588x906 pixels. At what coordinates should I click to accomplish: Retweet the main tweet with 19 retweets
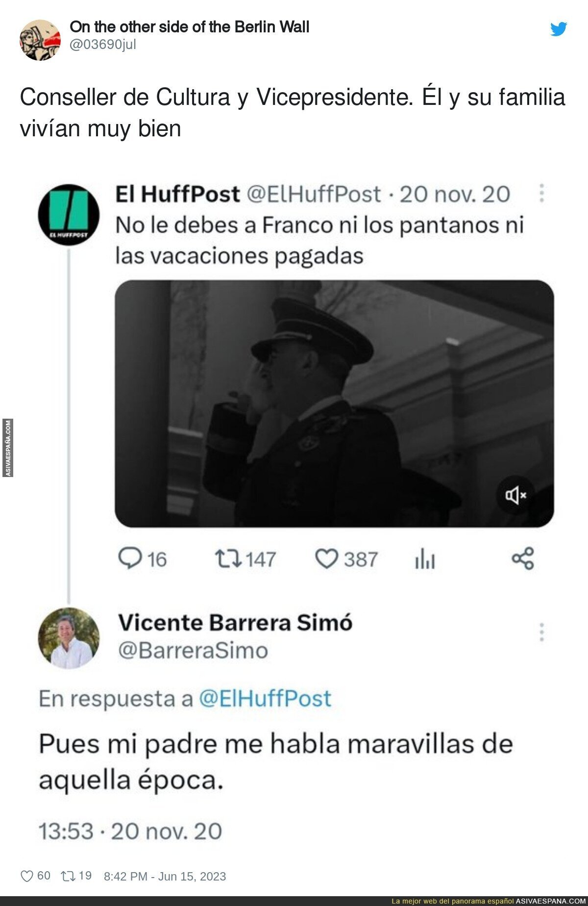pyautogui.click(x=67, y=876)
